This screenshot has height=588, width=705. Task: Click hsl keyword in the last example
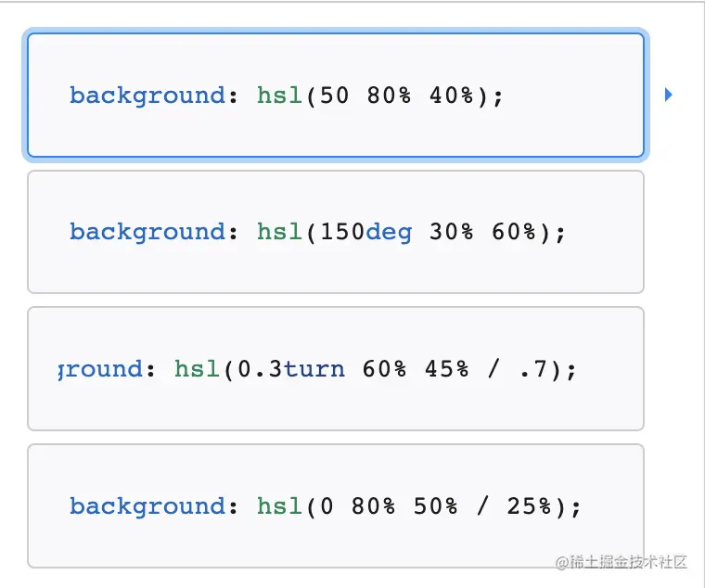click(x=279, y=506)
